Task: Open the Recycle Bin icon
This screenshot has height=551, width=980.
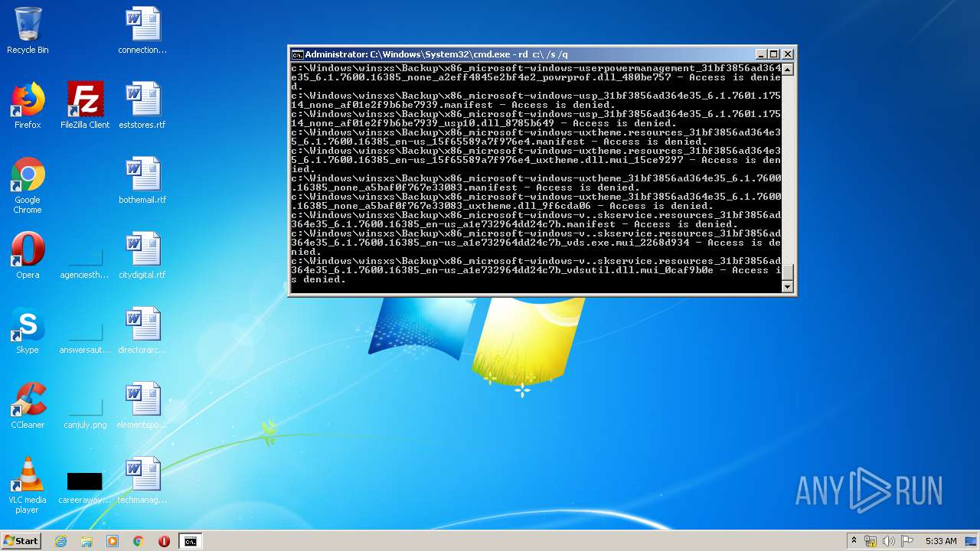Action: click(x=28, y=31)
